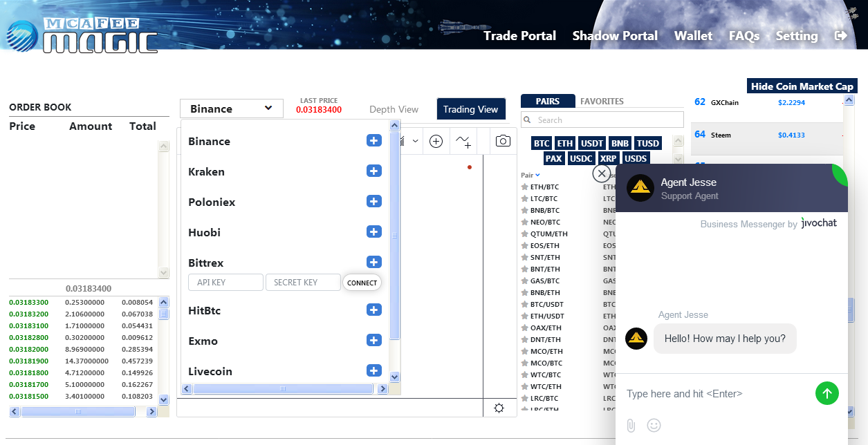Filter pairs by TUSD
868x445 pixels.
(x=648, y=143)
